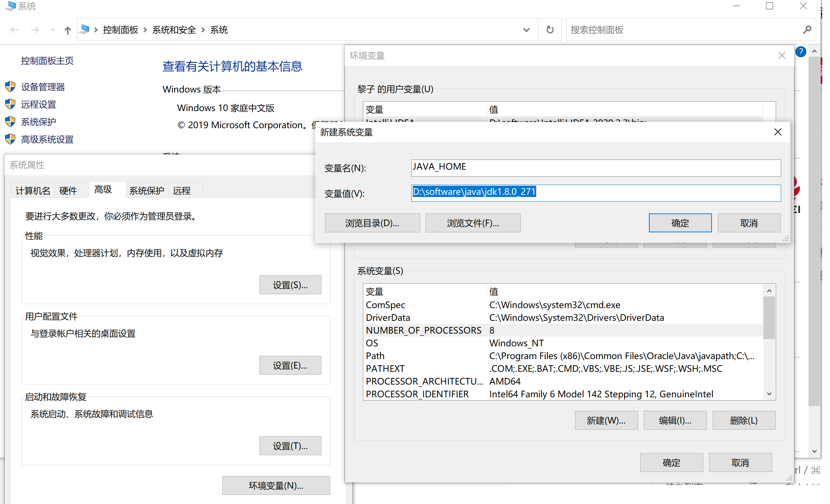Click 浏览目录(D) button
Screen dimensions: 830x504
(x=372, y=223)
